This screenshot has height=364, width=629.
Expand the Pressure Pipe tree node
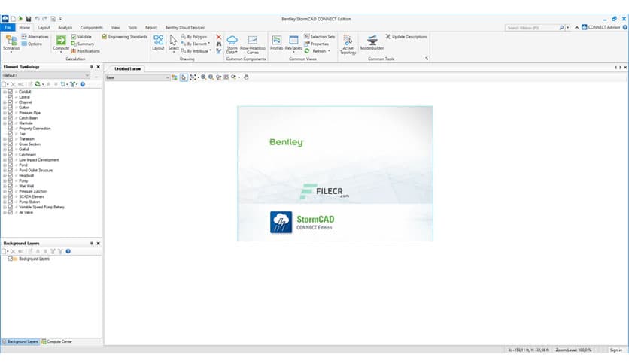(5, 113)
